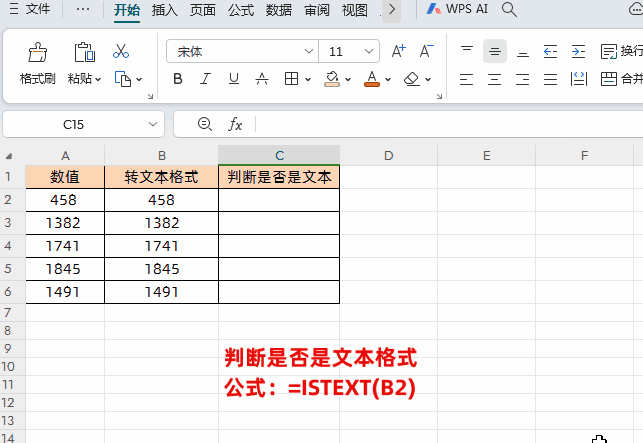Increase font size with A+ icon

(x=398, y=51)
